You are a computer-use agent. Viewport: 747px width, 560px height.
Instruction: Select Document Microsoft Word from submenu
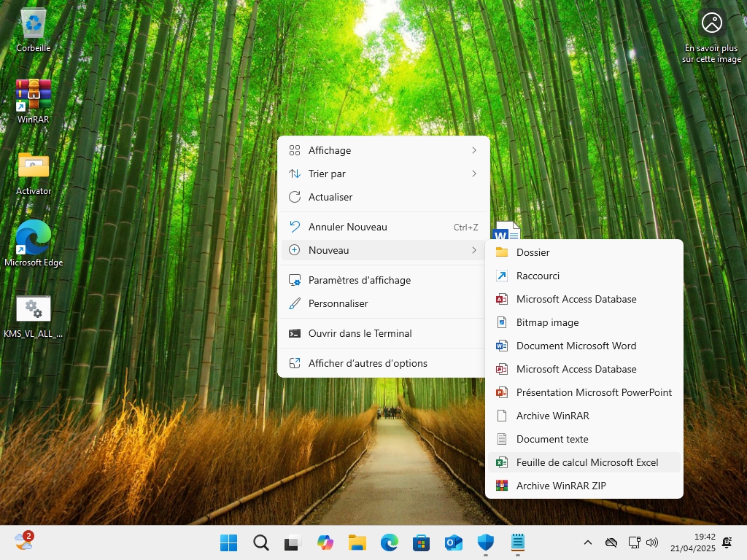click(576, 346)
